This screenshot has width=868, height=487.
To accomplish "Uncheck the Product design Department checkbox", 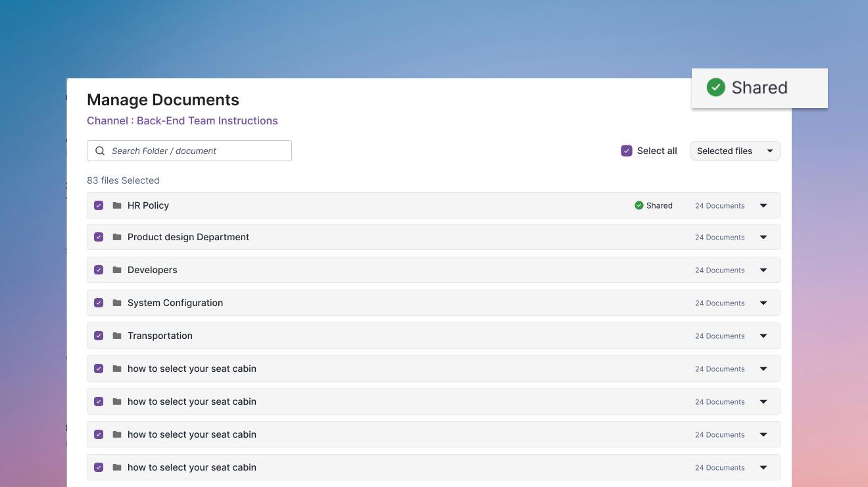I will (99, 237).
